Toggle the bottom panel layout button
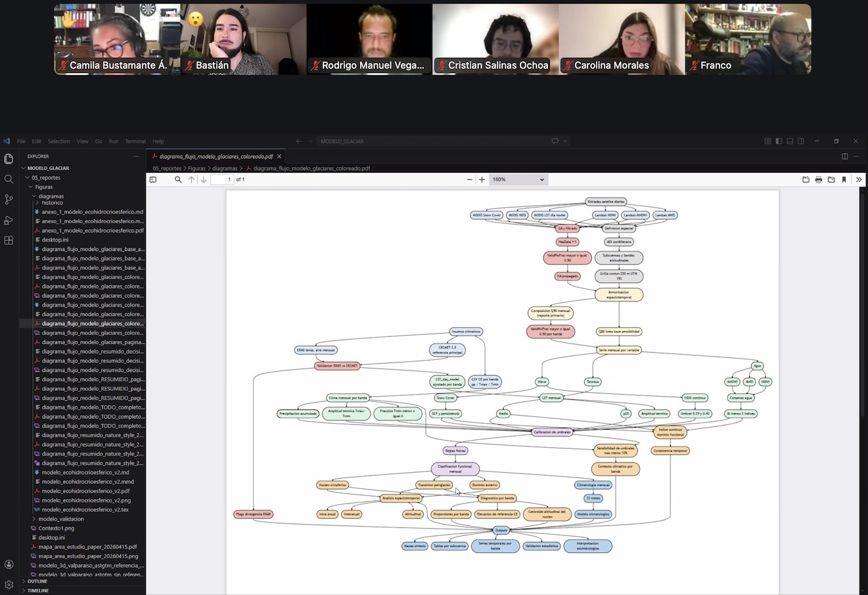Viewport: 868px width, 595px height. pos(790,141)
